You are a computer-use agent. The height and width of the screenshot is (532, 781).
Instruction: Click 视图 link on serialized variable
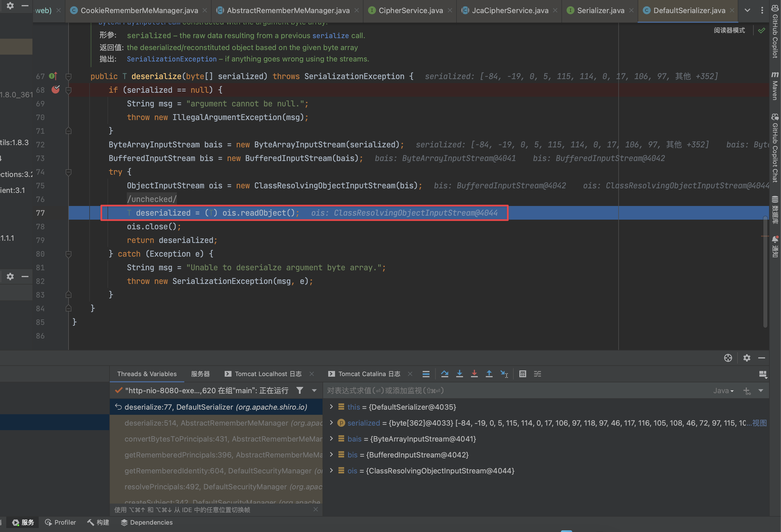pos(759,423)
